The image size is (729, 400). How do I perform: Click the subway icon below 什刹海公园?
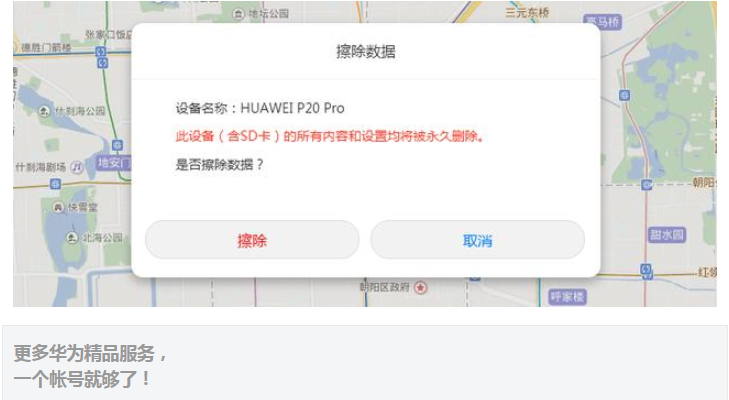point(118,145)
